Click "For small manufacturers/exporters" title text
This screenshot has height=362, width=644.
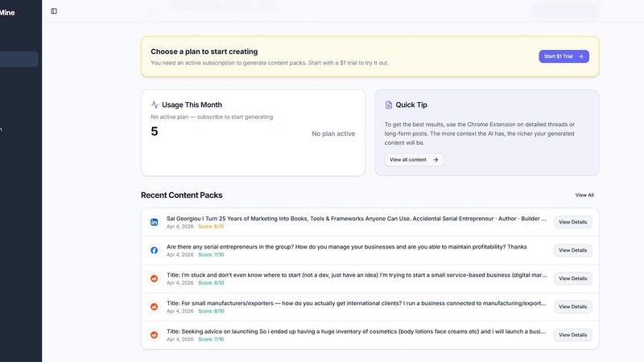tap(357, 303)
